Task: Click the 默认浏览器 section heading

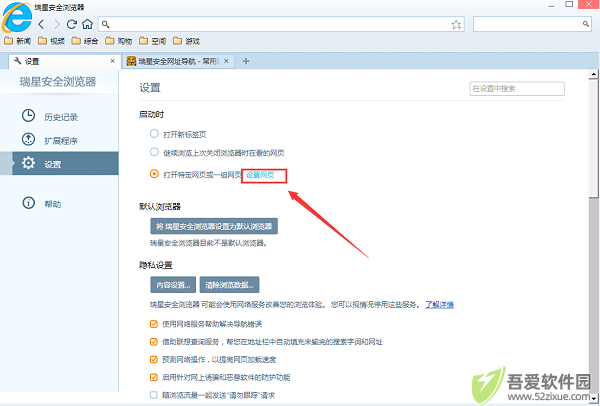Action: point(160,207)
